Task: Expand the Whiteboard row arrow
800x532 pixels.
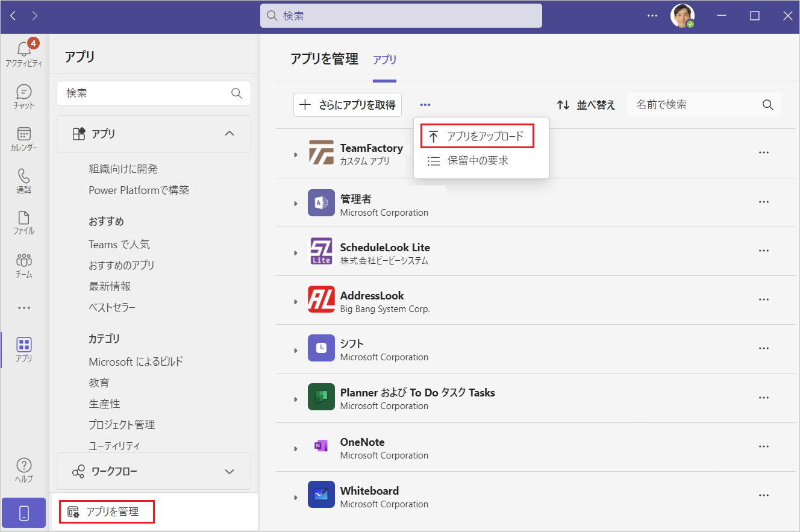Action: pyautogui.click(x=295, y=497)
